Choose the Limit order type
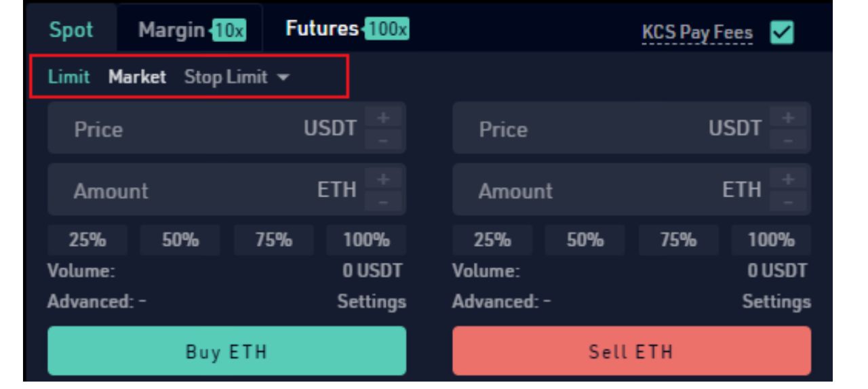Viewport: 868px width, 389px height. point(68,77)
